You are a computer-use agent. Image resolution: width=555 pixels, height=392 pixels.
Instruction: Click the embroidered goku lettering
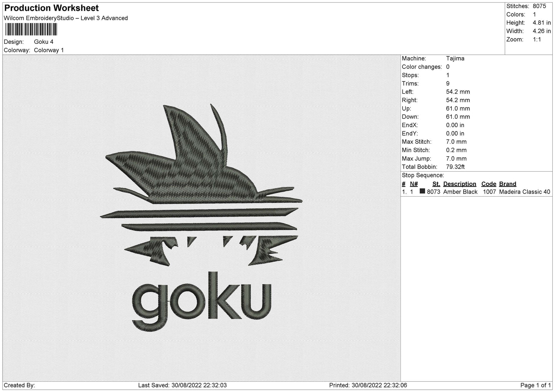pos(202,301)
